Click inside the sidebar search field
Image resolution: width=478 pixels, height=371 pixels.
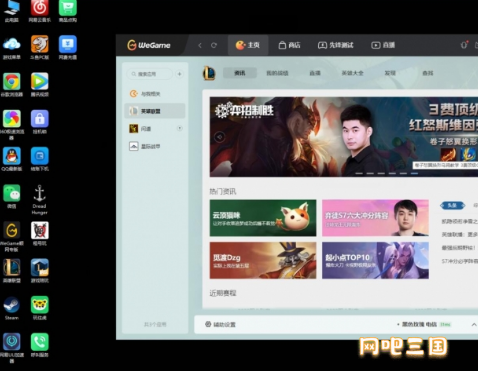[150, 74]
